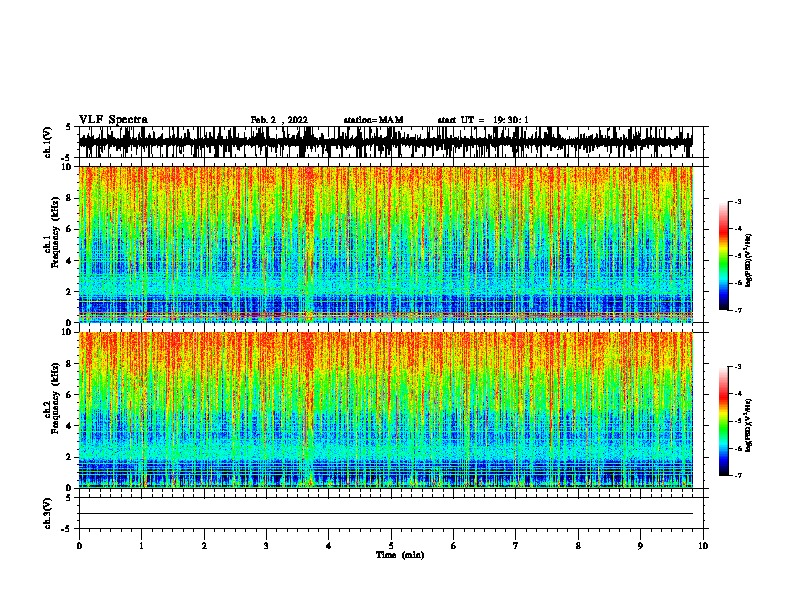This screenshot has height=612, width=792.
Task: Click the ch.1 spectrogram color scale bar
Action: [x=723, y=256]
